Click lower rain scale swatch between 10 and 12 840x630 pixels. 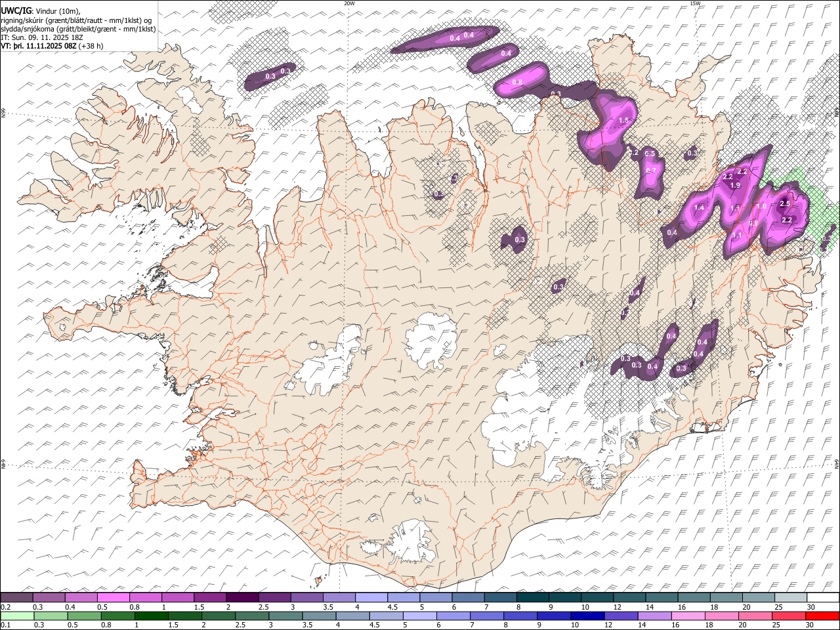(x=588, y=616)
